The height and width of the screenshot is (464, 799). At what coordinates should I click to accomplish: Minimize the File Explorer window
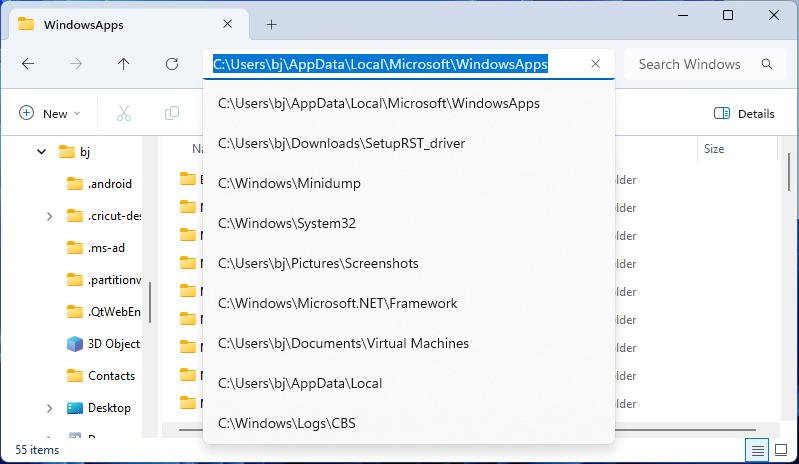coord(683,15)
